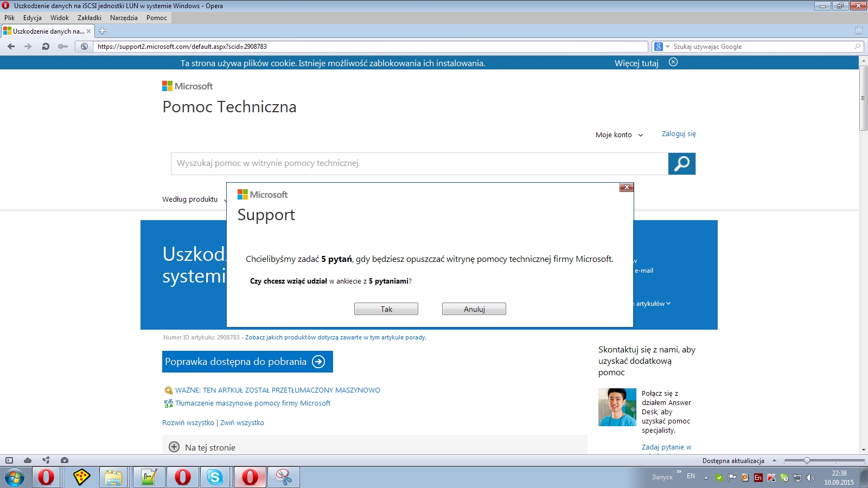Click the zoom slider in status bar

tap(807, 460)
